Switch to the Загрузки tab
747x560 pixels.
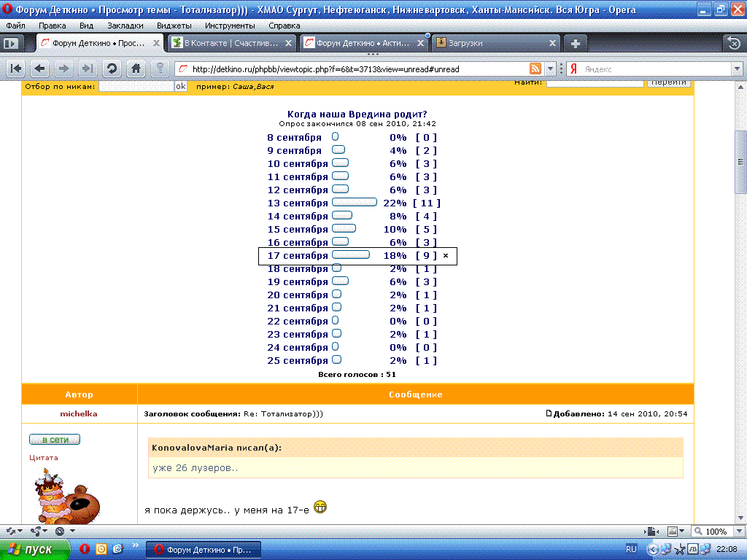click(495, 43)
